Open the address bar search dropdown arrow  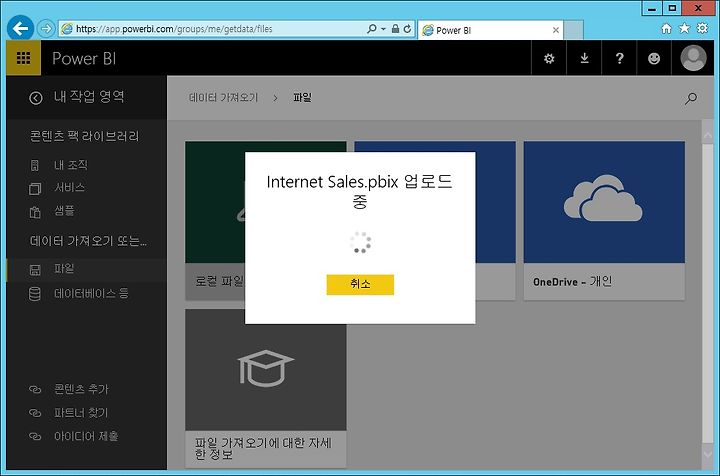383,29
